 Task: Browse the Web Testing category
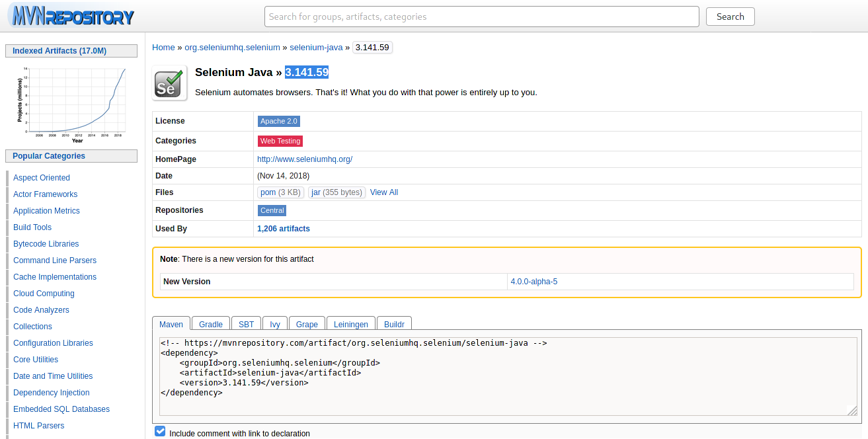[x=280, y=141]
